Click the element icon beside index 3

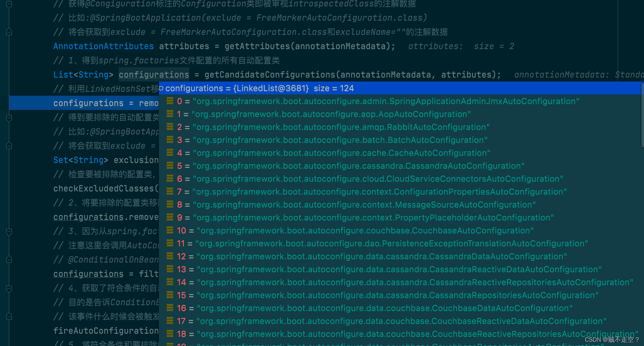(170, 140)
